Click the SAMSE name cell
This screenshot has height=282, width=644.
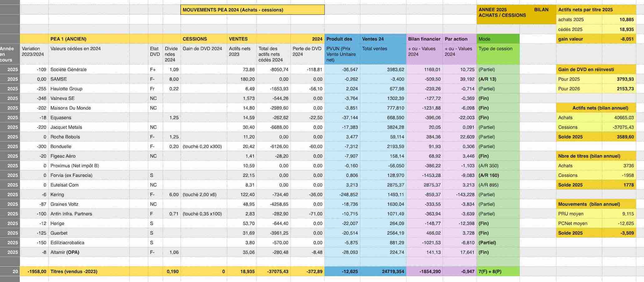tap(89, 79)
